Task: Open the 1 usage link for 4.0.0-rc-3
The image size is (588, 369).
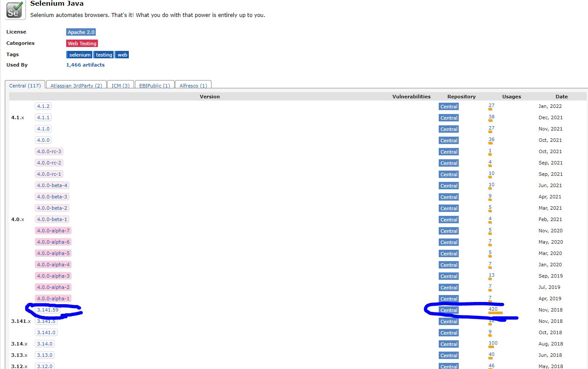Action: point(490,151)
